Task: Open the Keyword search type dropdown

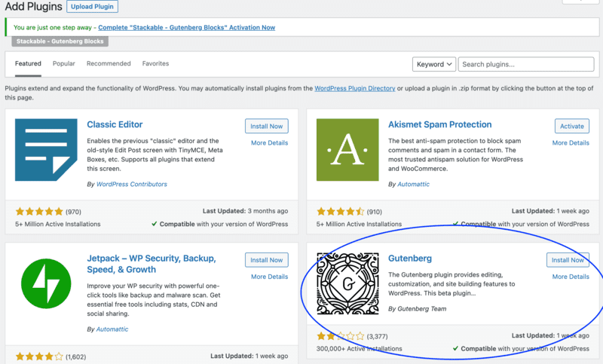Action: (x=433, y=64)
